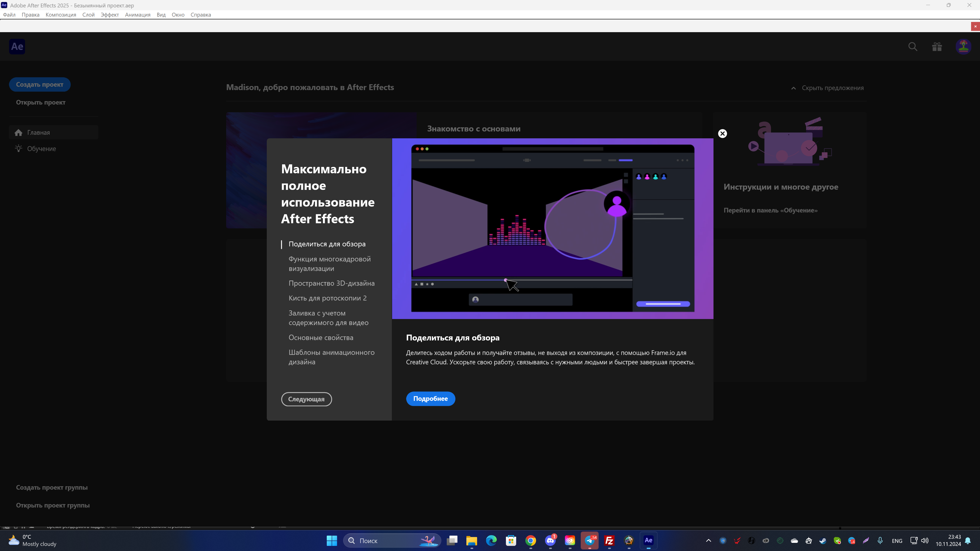
Task: Click the After Effects logo in header
Action: click(17, 46)
